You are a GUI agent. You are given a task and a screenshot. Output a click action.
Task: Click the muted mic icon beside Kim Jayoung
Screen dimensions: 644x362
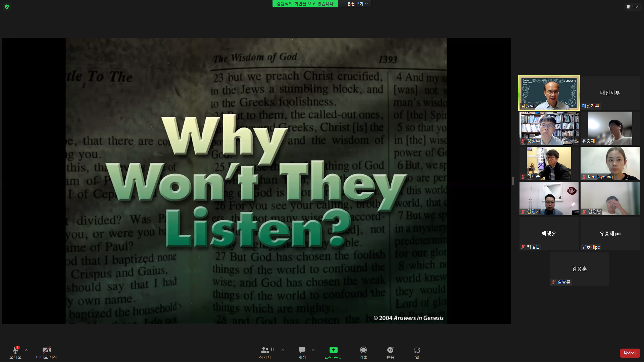coord(584,177)
